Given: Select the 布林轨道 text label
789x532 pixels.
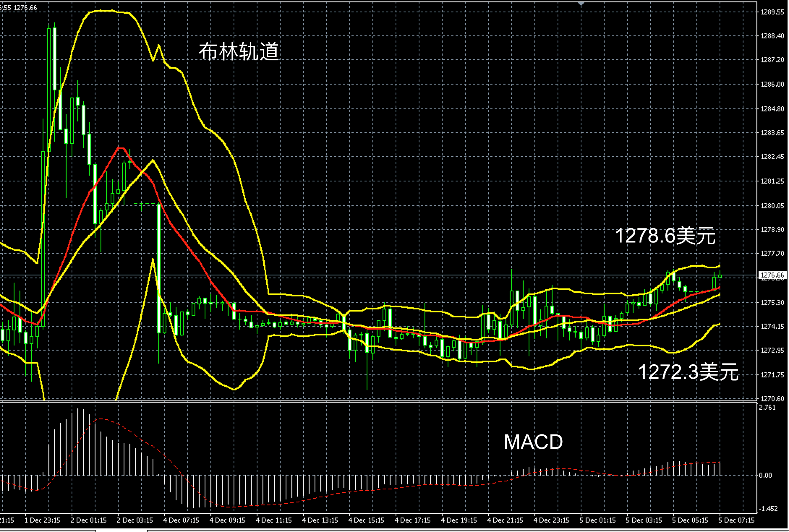Looking at the screenshot, I should [239, 52].
